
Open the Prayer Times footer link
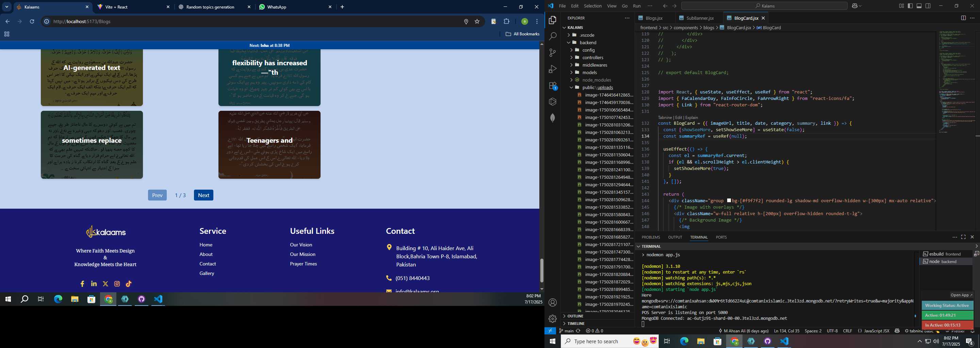(303, 264)
